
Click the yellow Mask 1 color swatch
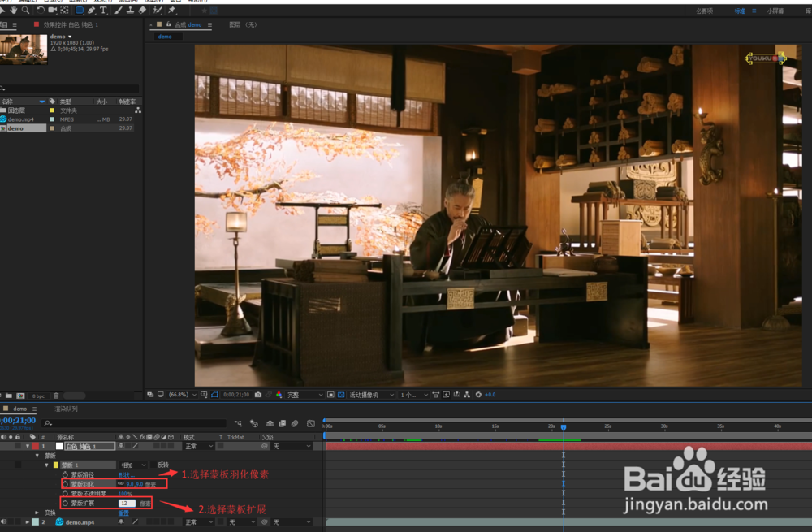[56, 465]
